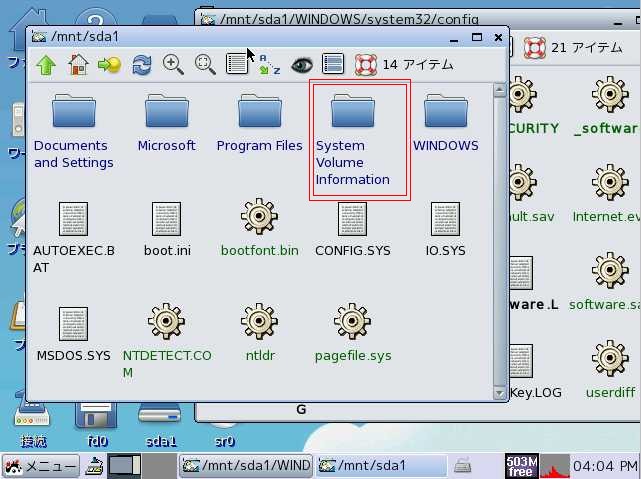The height and width of the screenshot is (479, 641).
Task: Select the WINDOWS folder
Action: [445, 123]
